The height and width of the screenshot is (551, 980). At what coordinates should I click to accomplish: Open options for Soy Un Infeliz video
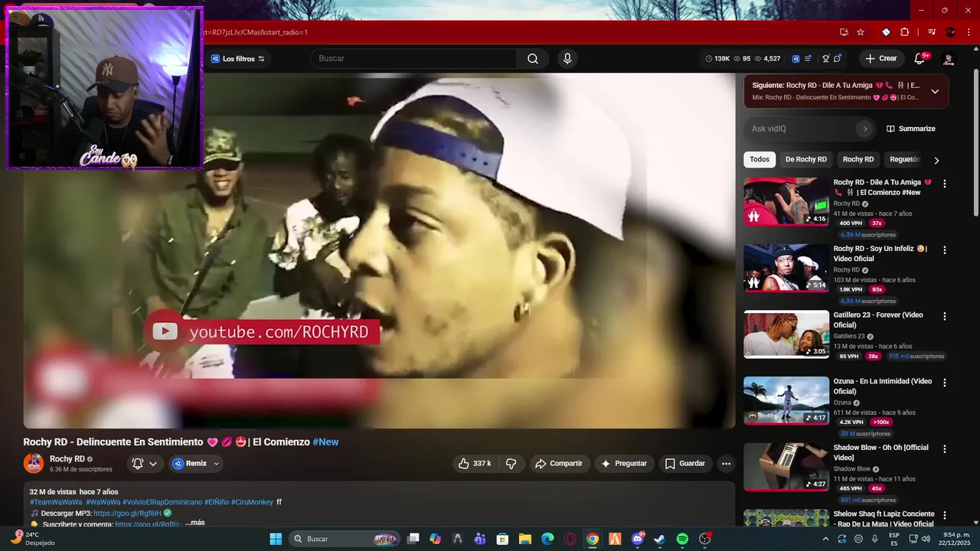pyautogui.click(x=944, y=250)
